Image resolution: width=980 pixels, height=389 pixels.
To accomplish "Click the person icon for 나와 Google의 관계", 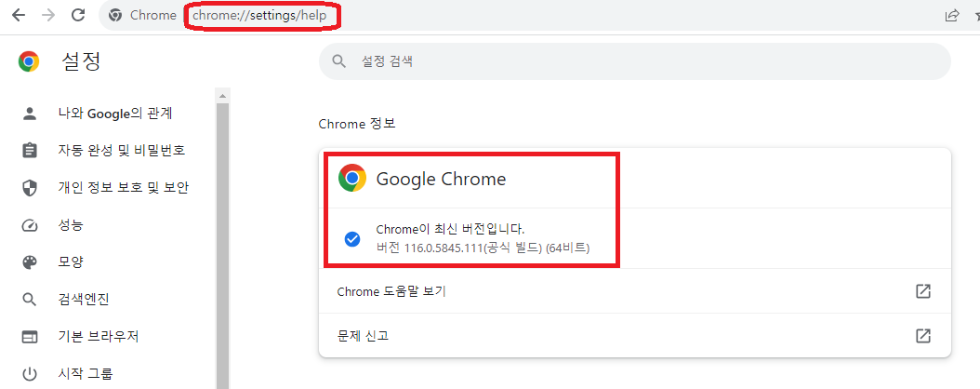I will [x=30, y=114].
